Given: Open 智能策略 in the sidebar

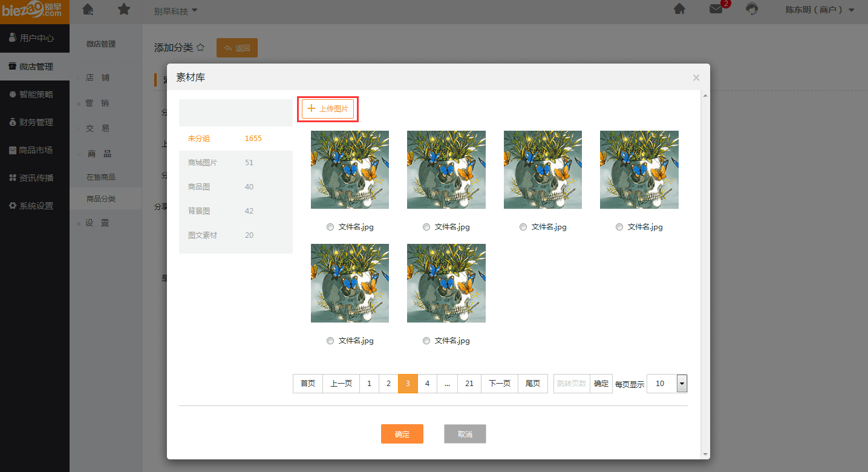Looking at the screenshot, I should 34,94.
